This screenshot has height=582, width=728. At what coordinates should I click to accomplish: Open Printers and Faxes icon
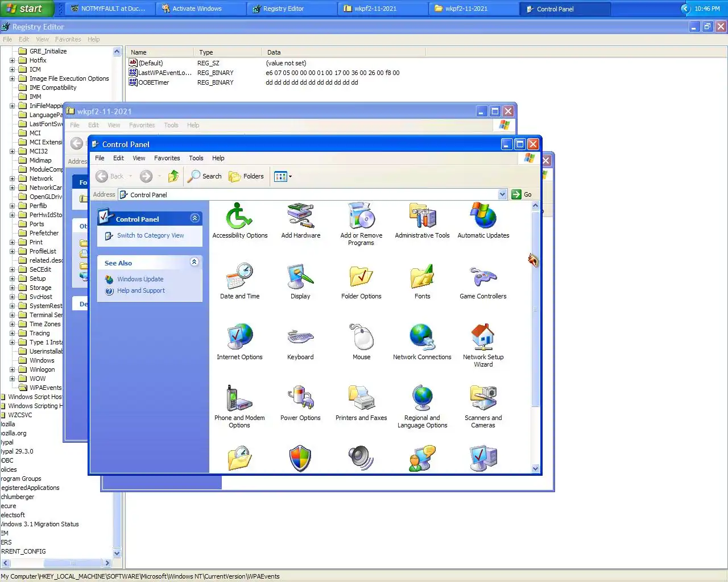point(361,403)
